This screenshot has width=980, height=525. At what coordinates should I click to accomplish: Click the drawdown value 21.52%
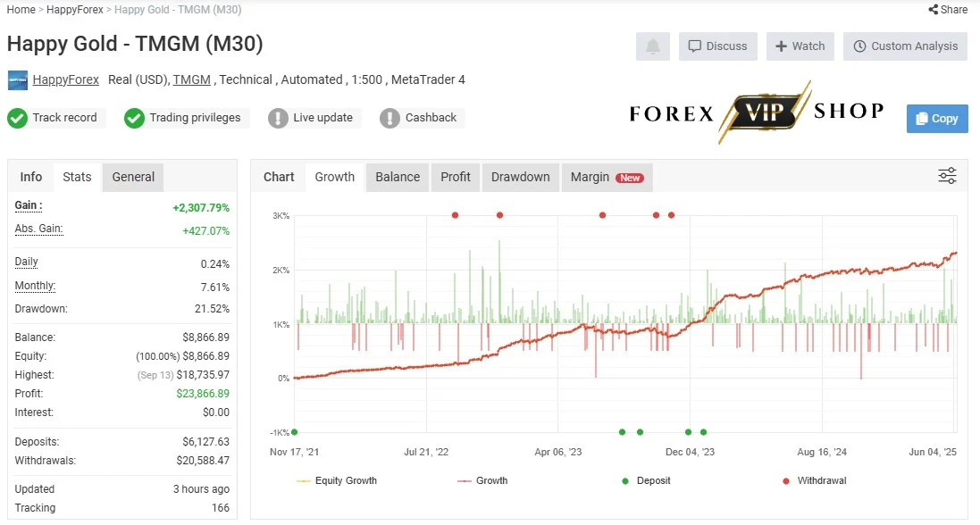point(213,309)
